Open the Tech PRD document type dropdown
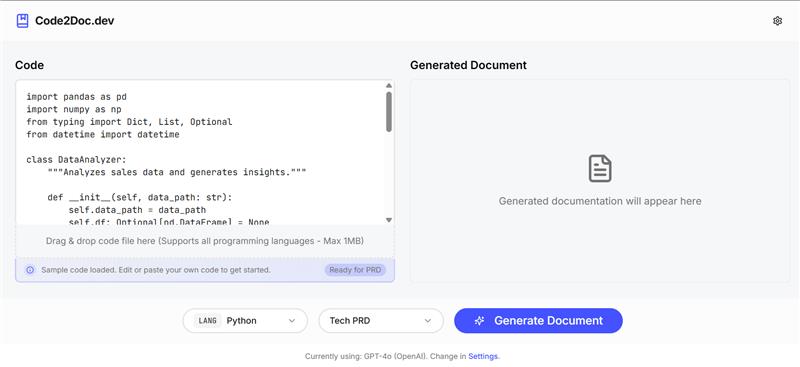Screen dimensions: 800x367 (381, 321)
